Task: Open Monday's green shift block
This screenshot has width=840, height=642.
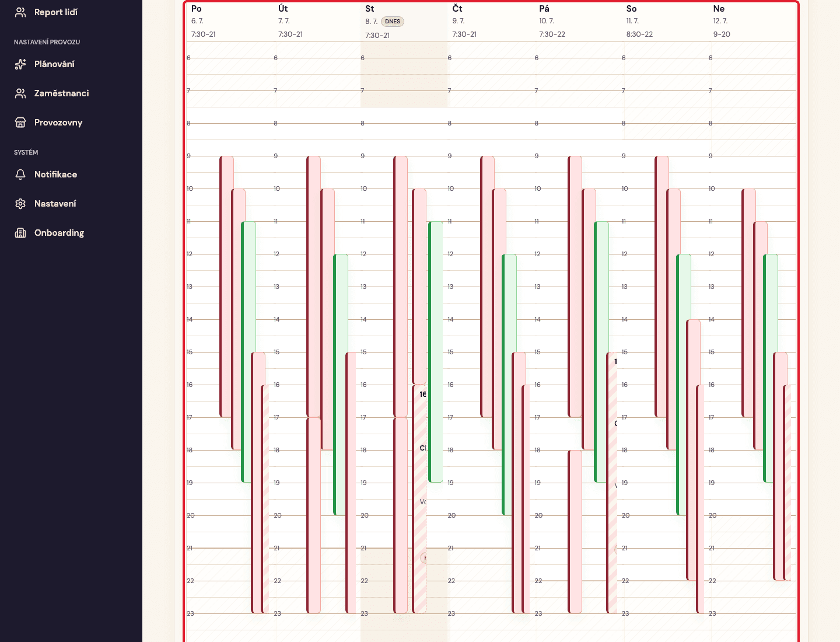Action: (249, 352)
